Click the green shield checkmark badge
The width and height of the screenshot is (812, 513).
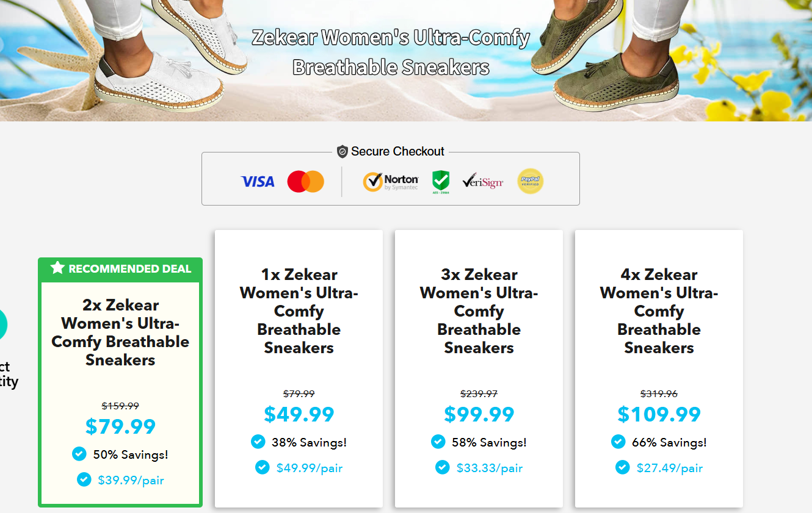(x=440, y=182)
